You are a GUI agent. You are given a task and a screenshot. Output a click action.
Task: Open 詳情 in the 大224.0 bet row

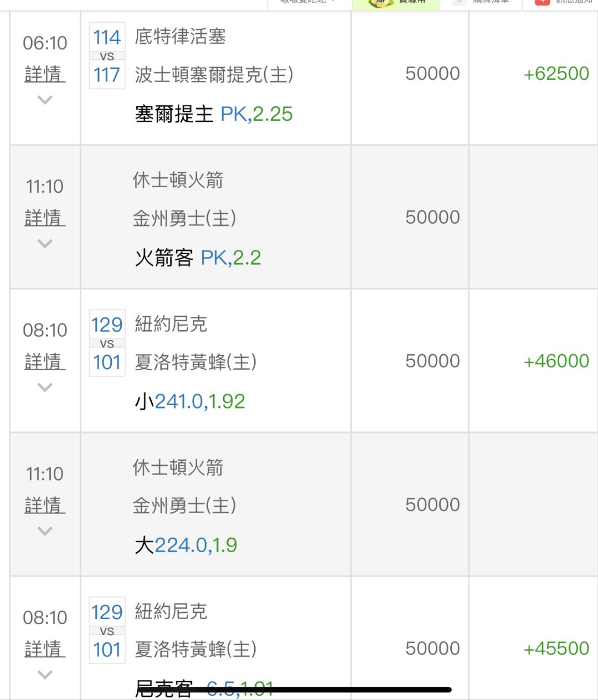tap(45, 505)
